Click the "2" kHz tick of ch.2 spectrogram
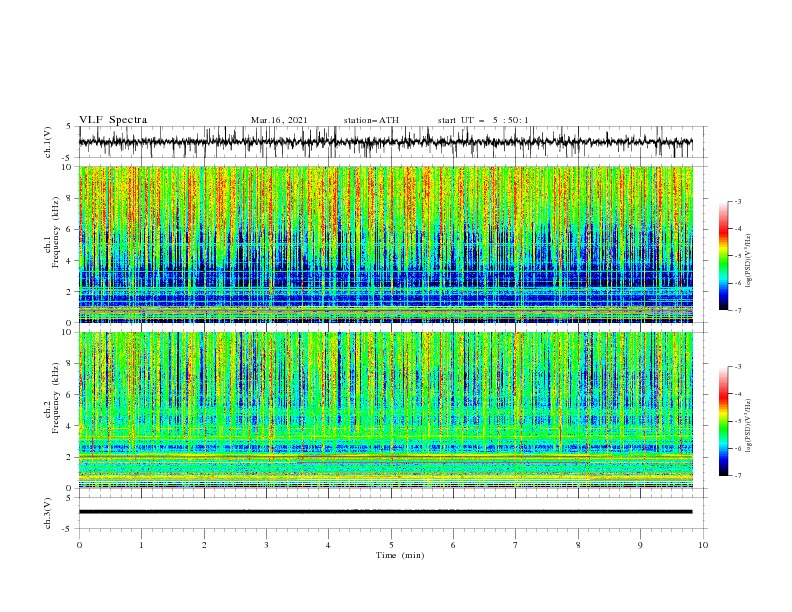 [x=70, y=457]
